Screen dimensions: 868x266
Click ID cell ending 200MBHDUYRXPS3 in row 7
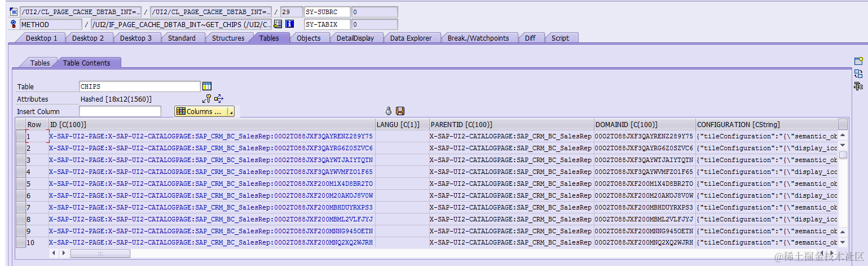[x=211, y=207]
